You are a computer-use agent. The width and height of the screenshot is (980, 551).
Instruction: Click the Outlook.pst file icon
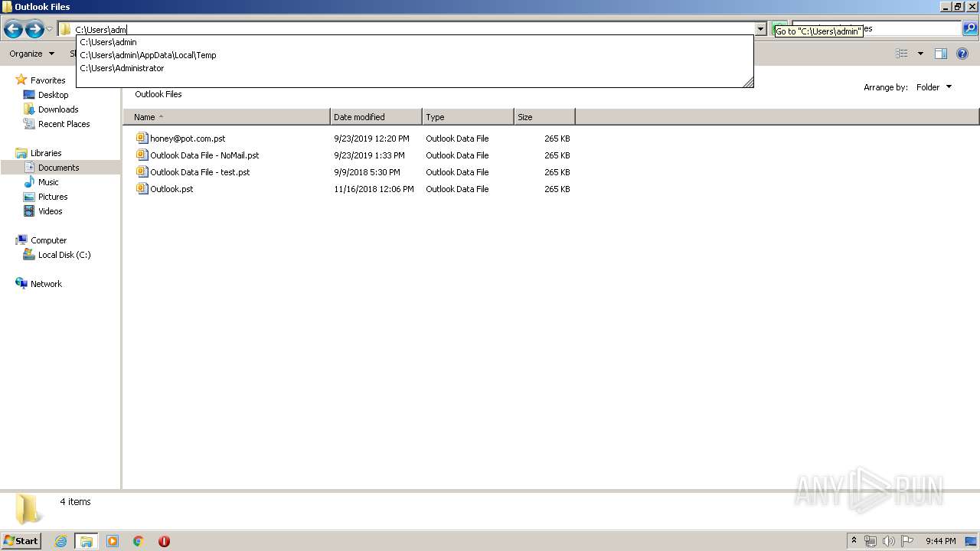tap(142, 188)
